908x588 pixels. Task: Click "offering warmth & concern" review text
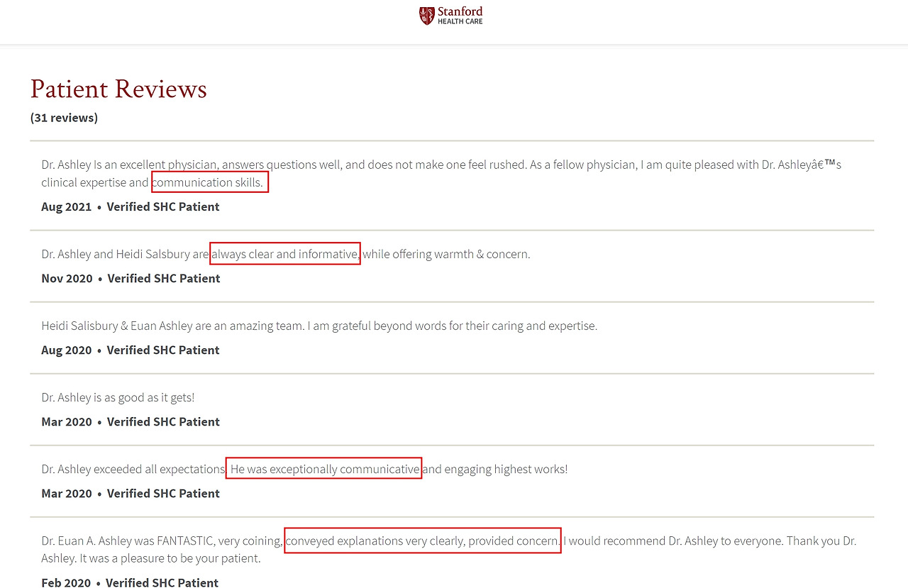click(461, 254)
